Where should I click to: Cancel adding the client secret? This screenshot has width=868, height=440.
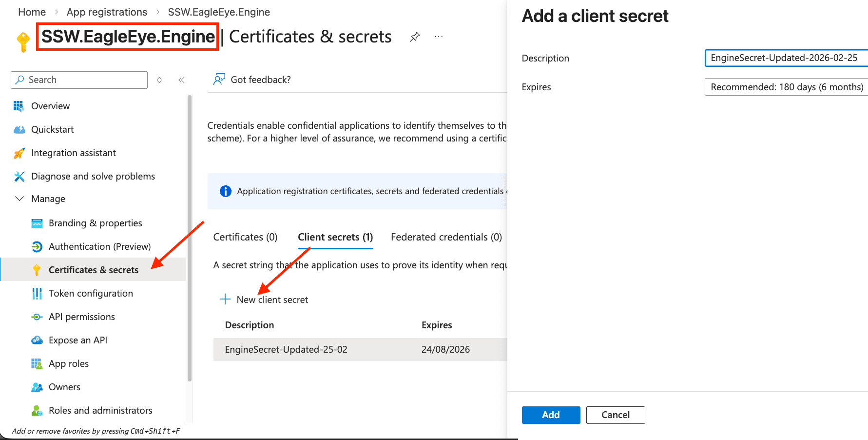click(615, 415)
